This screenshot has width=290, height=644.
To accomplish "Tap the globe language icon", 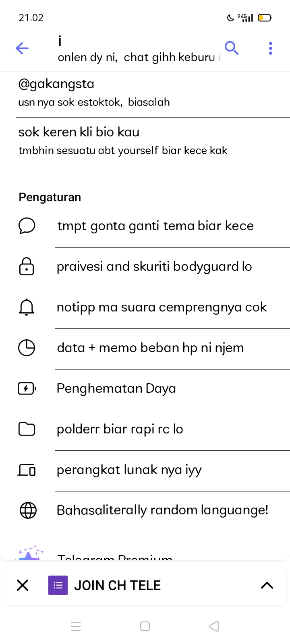I will (x=28, y=510).
